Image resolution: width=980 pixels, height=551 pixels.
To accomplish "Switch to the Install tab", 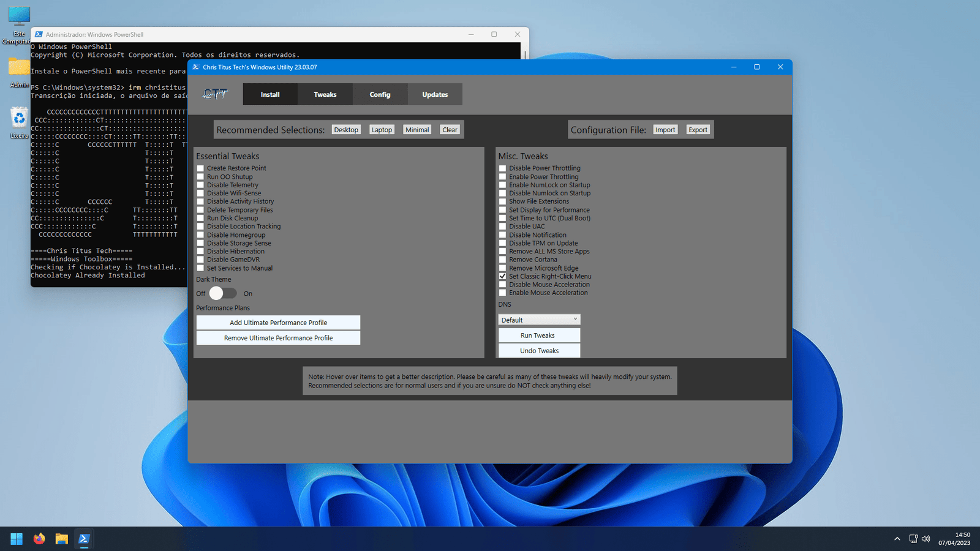I will (270, 94).
